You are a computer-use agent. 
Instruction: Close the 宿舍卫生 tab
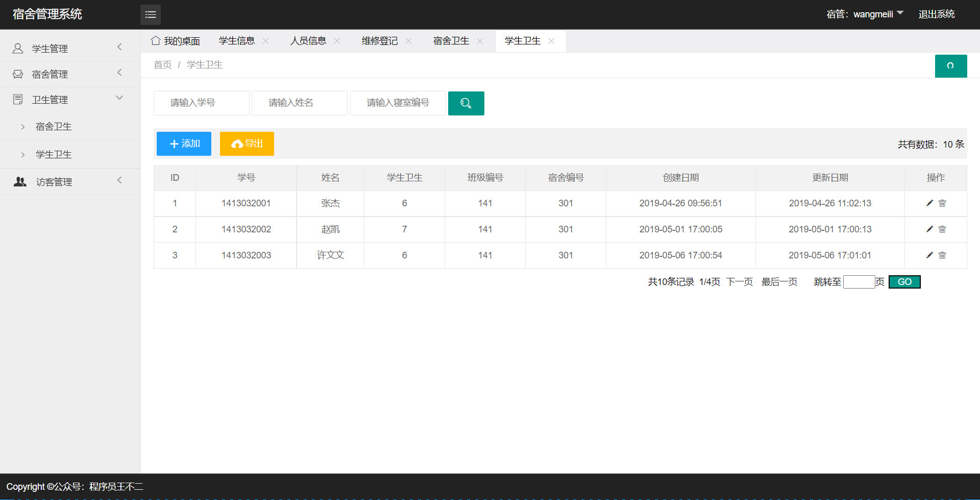479,41
